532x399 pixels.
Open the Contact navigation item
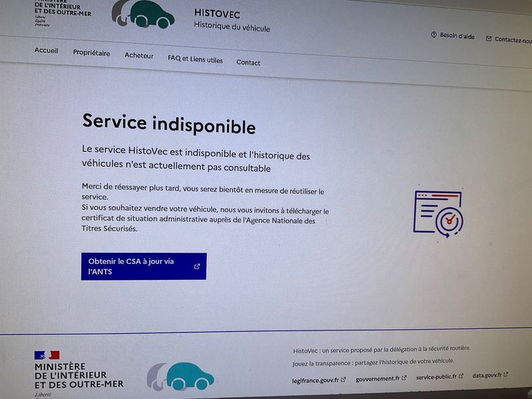248,63
